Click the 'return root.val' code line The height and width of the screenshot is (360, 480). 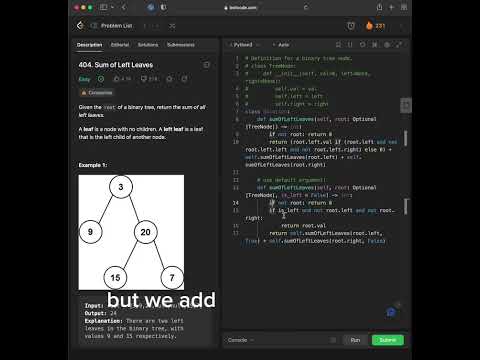point(303,226)
